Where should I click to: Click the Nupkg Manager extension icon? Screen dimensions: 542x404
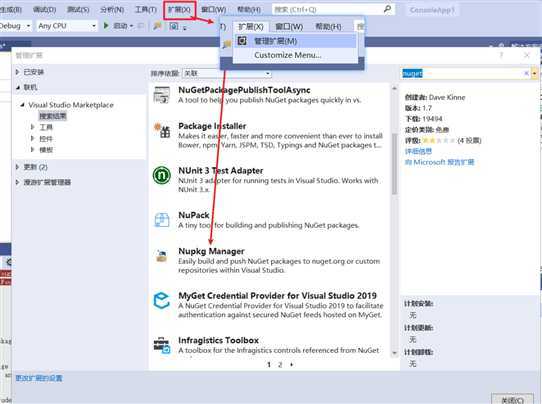[161, 256]
